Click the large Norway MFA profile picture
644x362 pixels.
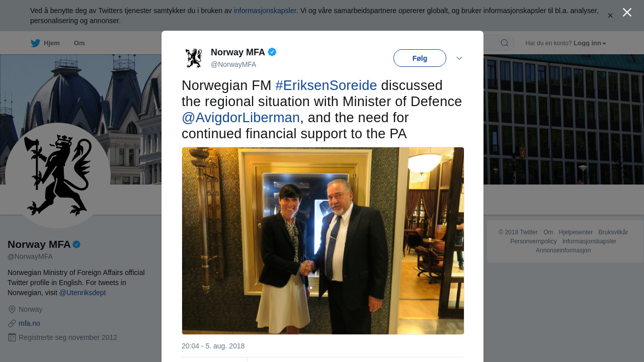(58, 175)
